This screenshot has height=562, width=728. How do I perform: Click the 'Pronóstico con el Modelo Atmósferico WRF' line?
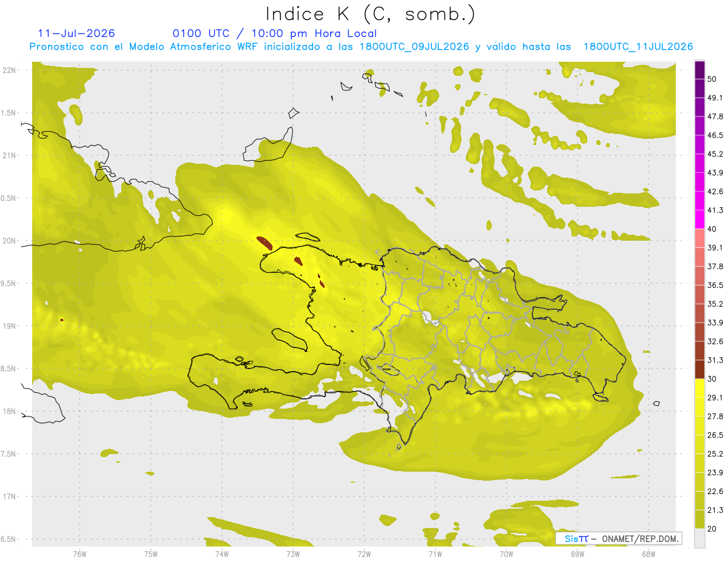pyautogui.click(x=361, y=47)
